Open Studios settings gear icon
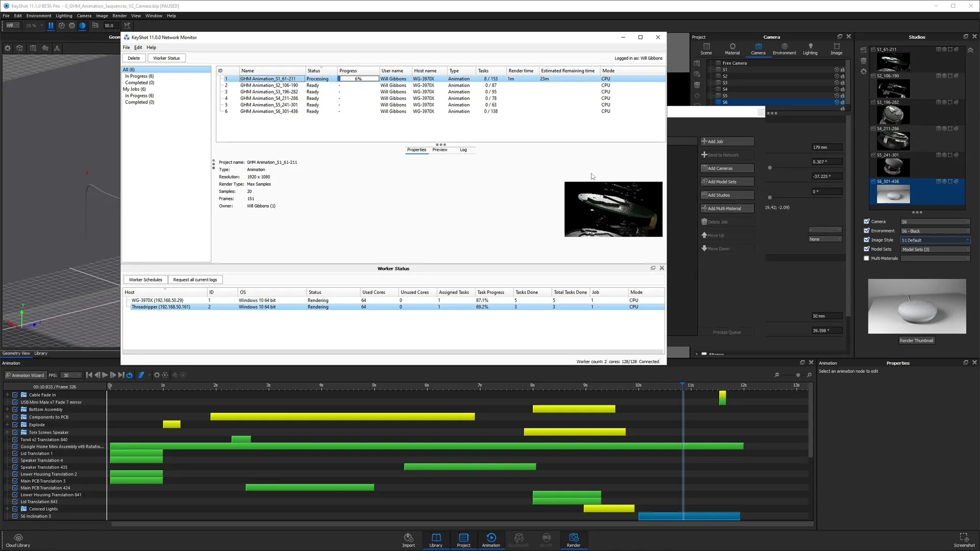Viewport: 980px width, 551px height. pyautogui.click(x=864, y=71)
